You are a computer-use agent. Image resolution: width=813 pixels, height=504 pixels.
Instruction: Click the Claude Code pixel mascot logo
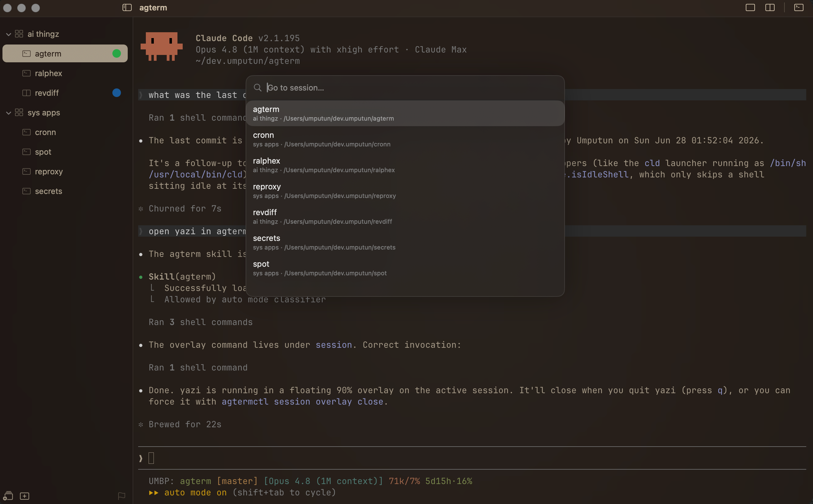(162, 46)
